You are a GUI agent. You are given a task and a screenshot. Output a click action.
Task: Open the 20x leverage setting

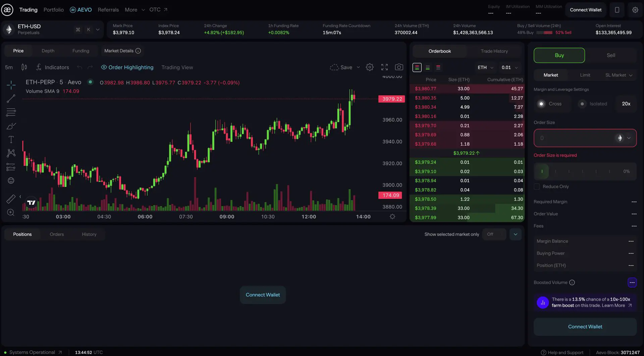coord(626,104)
